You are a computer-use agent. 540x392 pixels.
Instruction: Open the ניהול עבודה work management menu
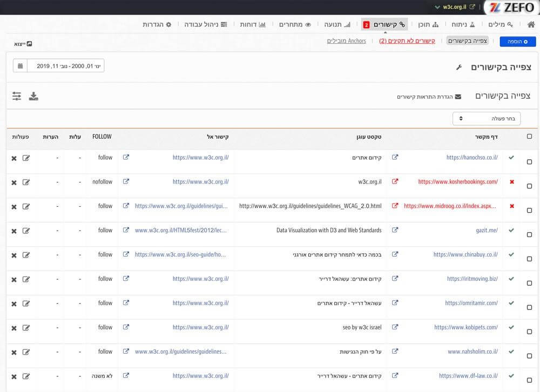click(206, 24)
